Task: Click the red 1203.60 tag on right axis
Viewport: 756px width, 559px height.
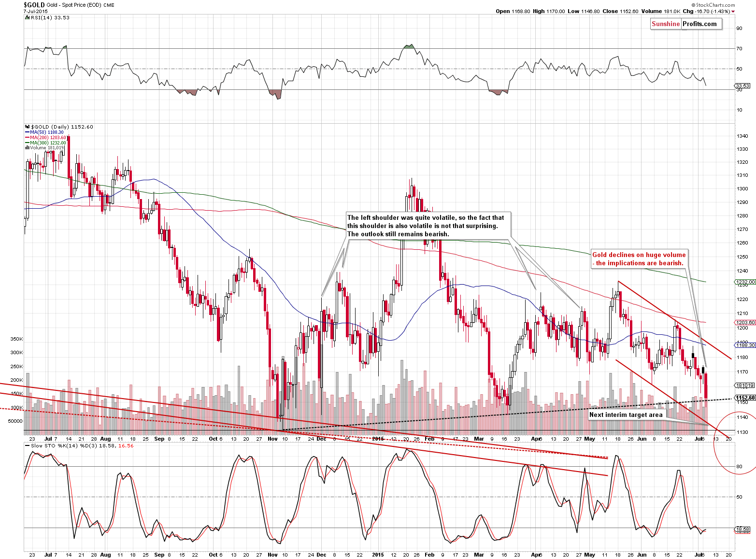Action: point(745,322)
